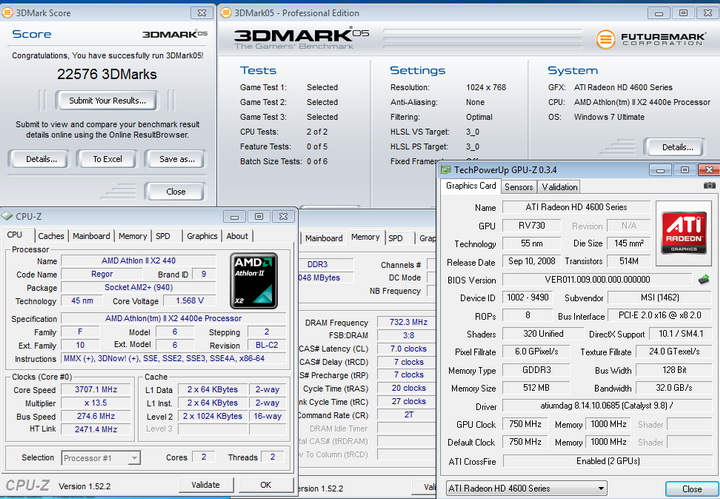Click Submit Your Results button
This screenshot has height=499, width=720.
[107, 101]
